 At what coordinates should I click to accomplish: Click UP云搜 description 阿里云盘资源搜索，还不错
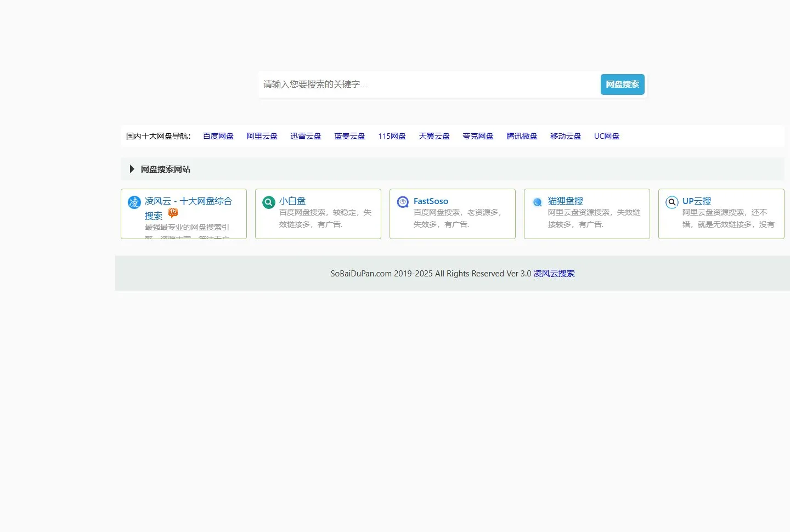[729, 218]
